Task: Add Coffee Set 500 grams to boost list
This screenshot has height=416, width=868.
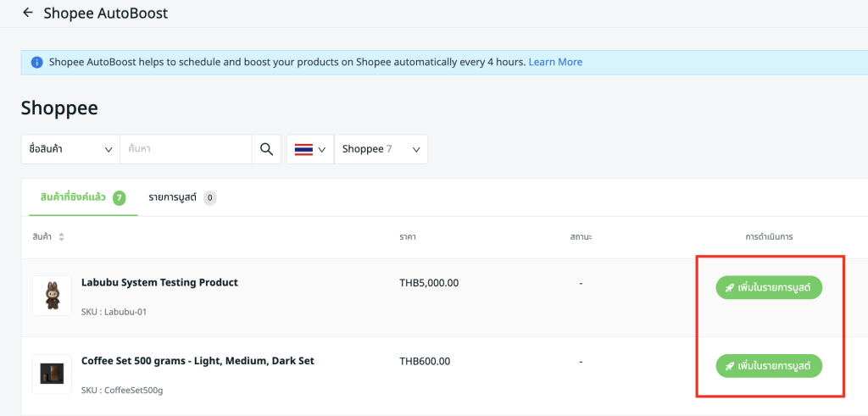Action: tap(769, 366)
